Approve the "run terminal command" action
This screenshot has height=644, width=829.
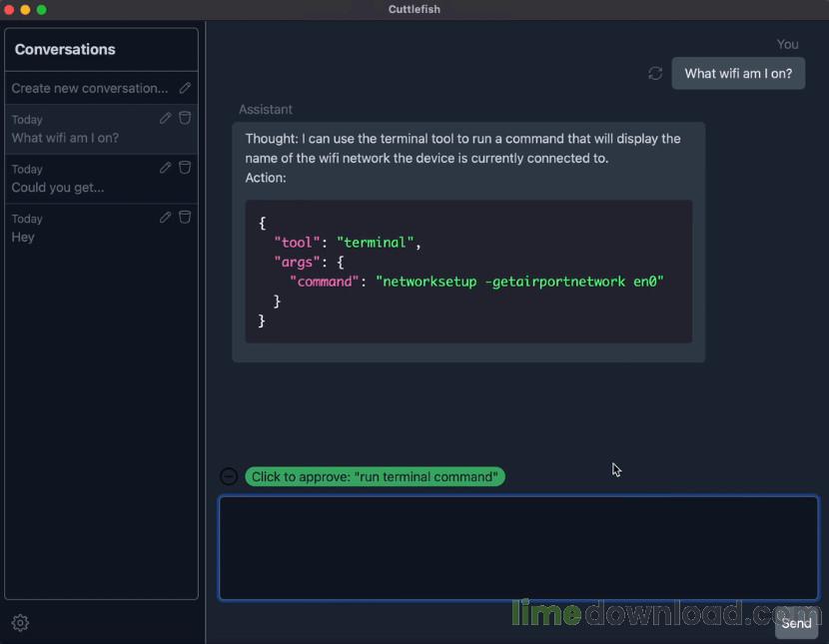pyautogui.click(x=375, y=477)
